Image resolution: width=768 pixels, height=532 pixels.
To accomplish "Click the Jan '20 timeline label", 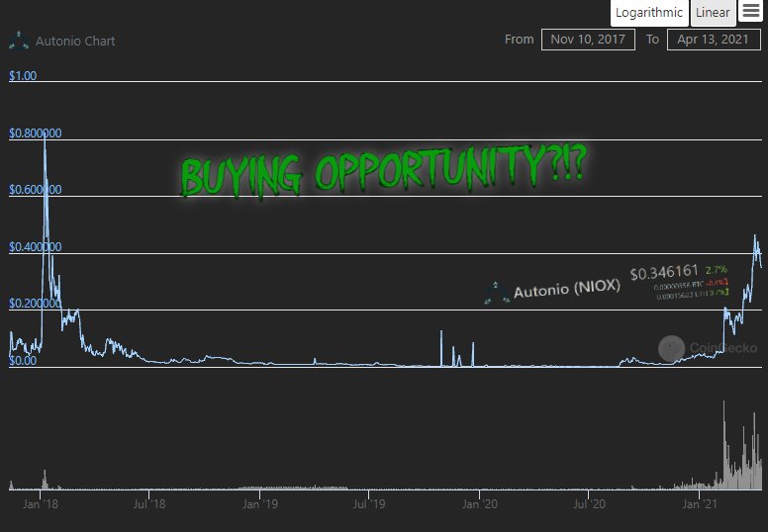I will [x=480, y=504].
